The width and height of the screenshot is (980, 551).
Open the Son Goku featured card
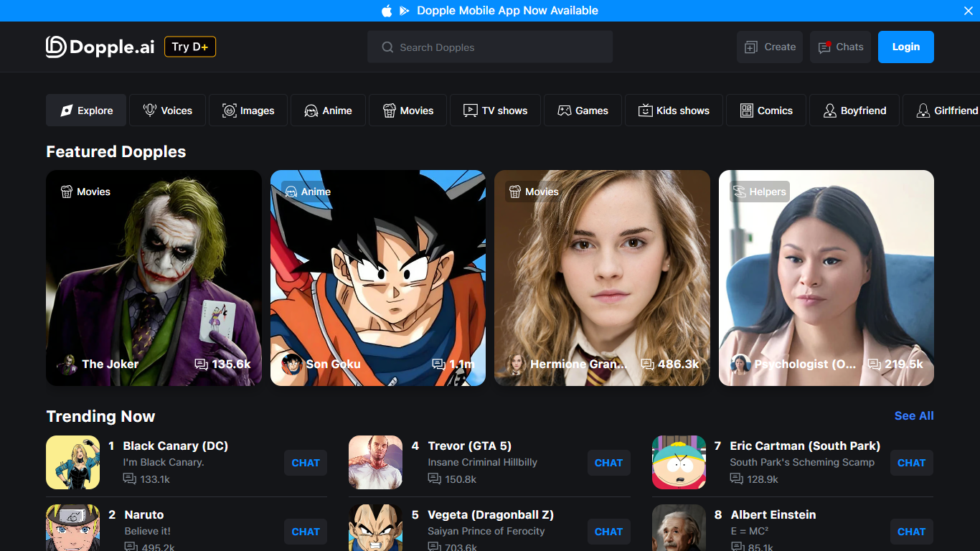click(x=378, y=278)
